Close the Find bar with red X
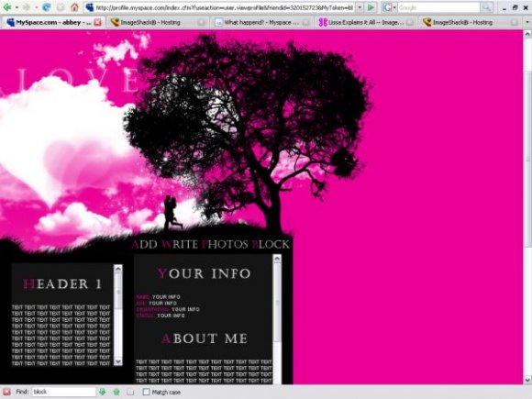Viewport: 532px width, 399px height. click(x=6, y=392)
